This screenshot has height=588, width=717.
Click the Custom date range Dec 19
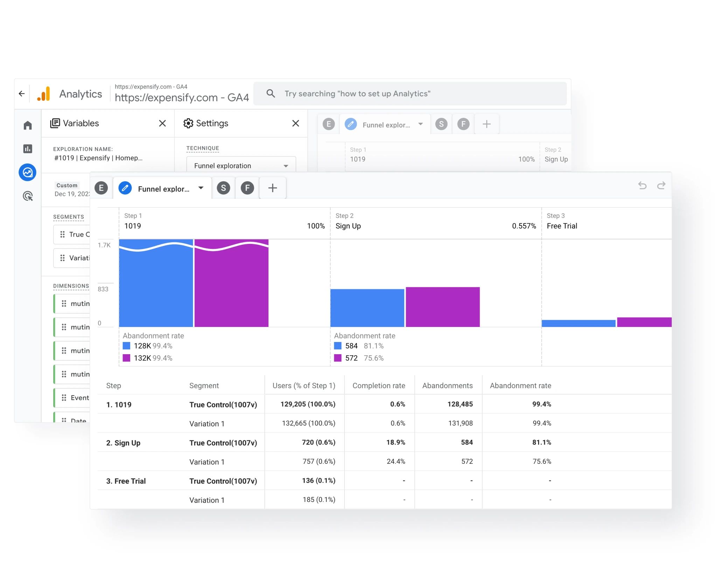(72, 190)
